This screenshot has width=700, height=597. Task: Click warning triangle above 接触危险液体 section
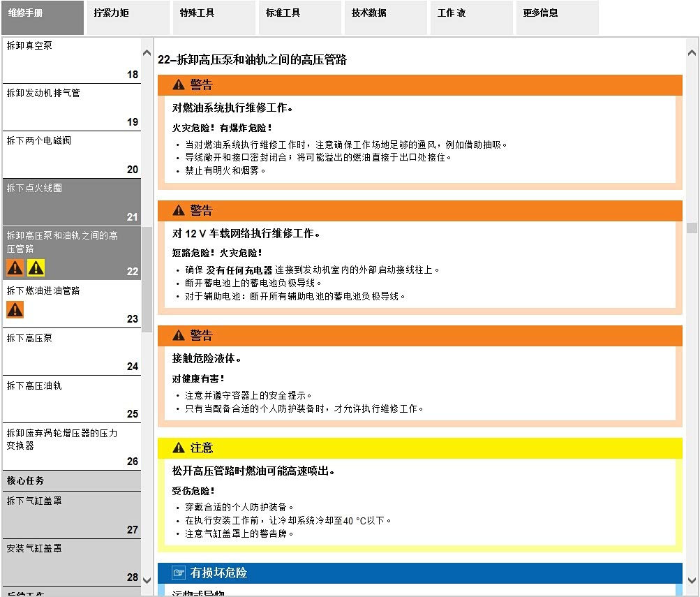[179, 336]
